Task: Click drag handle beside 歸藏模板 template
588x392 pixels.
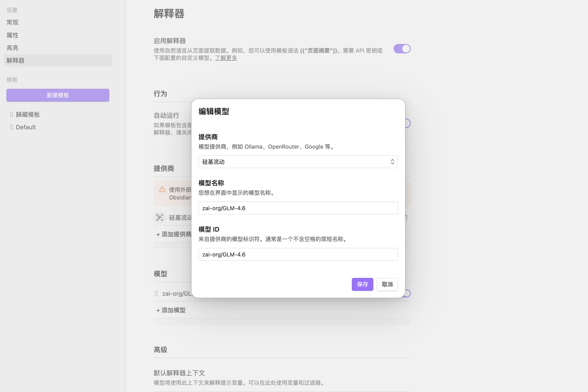Action: [x=12, y=115]
